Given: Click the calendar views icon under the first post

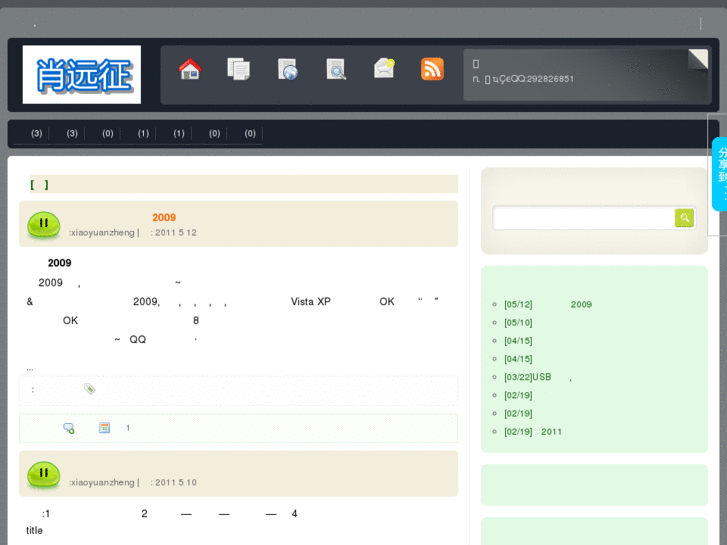Looking at the screenshot, I should [105, 428].
